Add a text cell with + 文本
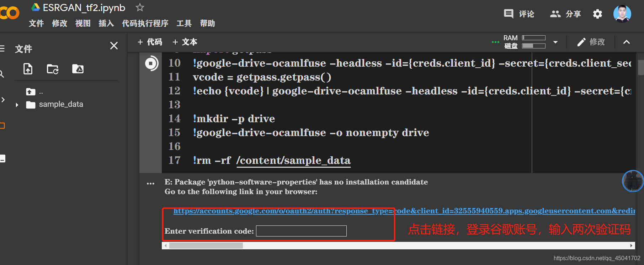Viewport: 644px width, 265px height. 185,42
